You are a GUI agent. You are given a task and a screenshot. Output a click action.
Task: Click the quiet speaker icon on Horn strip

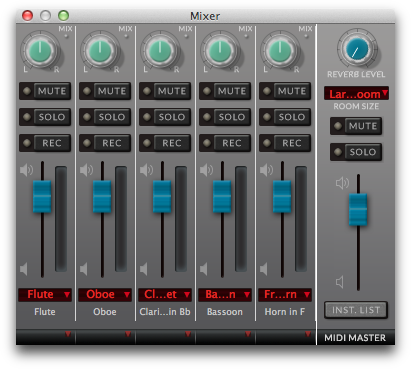(264, 269)
